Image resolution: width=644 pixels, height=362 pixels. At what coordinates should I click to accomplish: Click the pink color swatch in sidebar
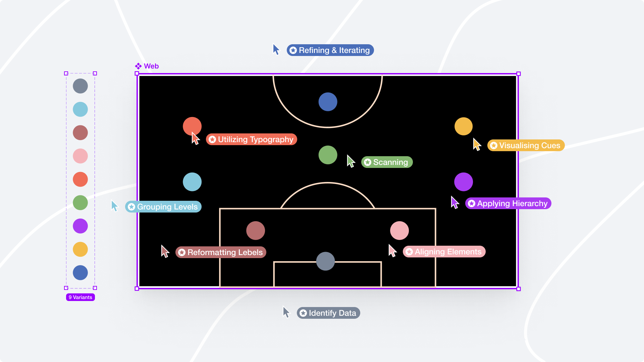point(80,156)
